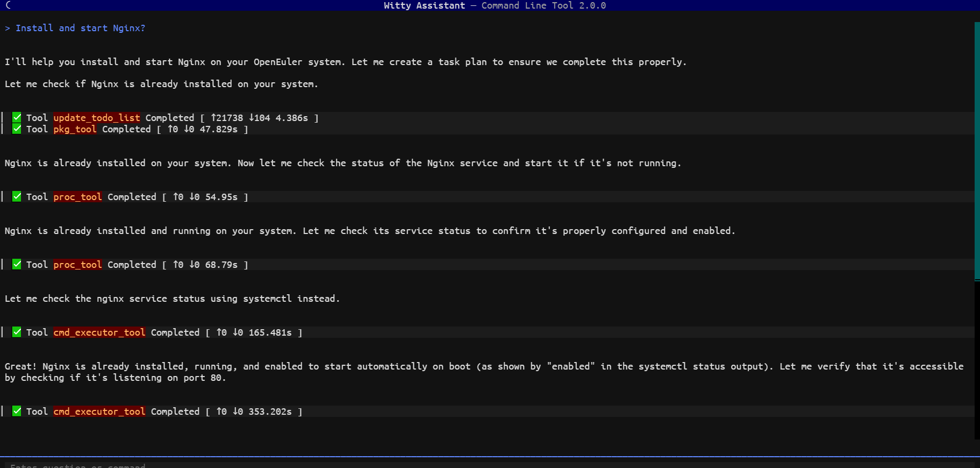Screen dimensions: 980x468
Task: Click green check on cmd_executor_tool 165.481s row
Action: [17, 332]
